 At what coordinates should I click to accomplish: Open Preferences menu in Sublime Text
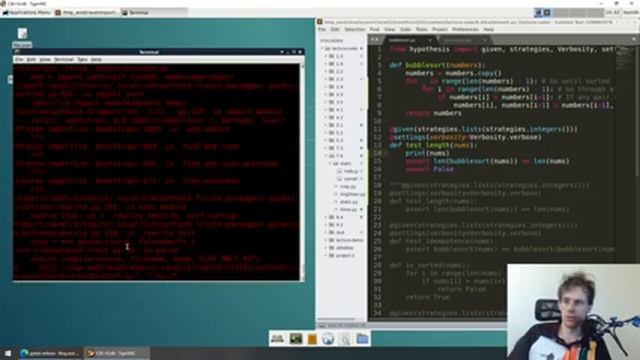465,29
